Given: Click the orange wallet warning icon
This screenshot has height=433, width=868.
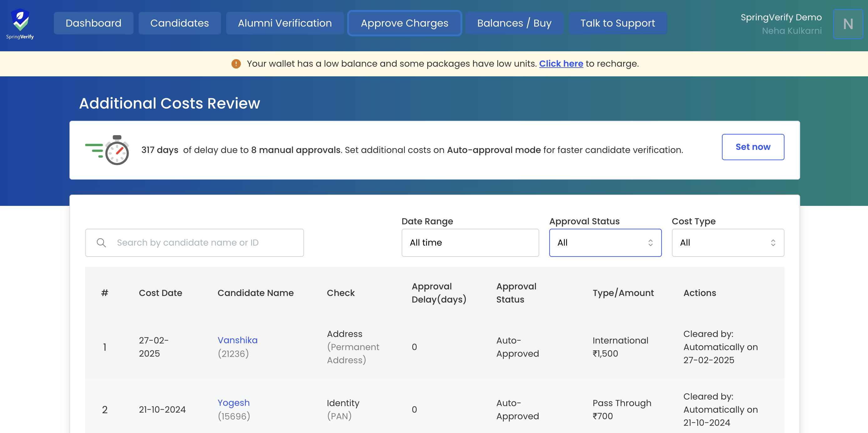Looking at the screenshot, I should tap(236, 64).
